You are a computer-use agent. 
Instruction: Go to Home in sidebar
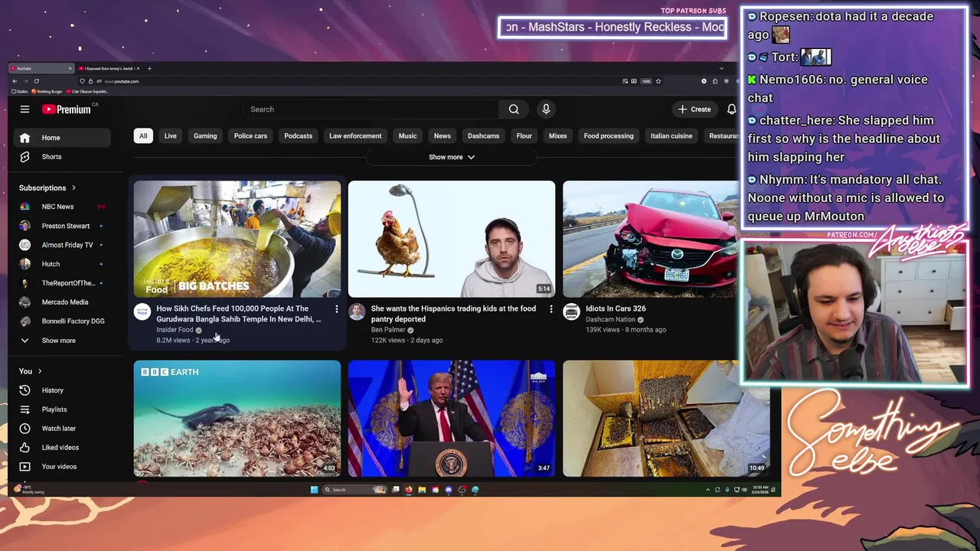62,138
